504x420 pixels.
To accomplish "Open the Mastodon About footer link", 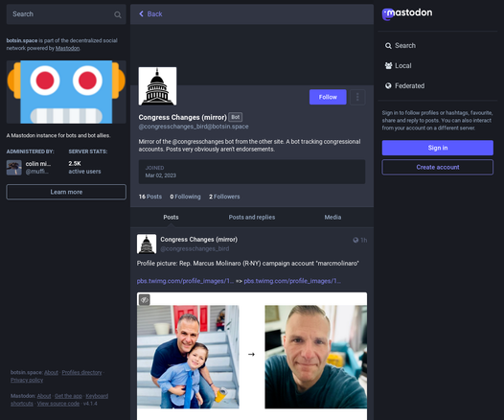I will coord(44,396).
